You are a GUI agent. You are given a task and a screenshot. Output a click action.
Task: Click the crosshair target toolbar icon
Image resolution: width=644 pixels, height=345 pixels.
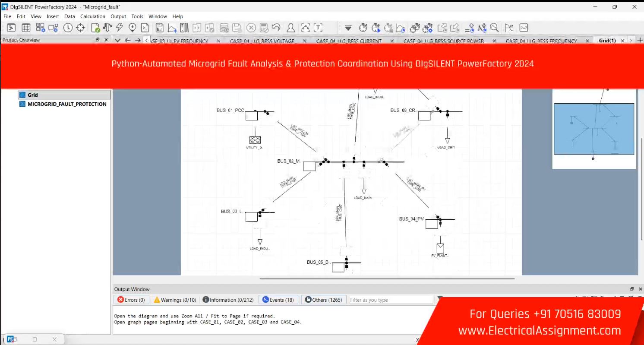[x=80, y=28]
